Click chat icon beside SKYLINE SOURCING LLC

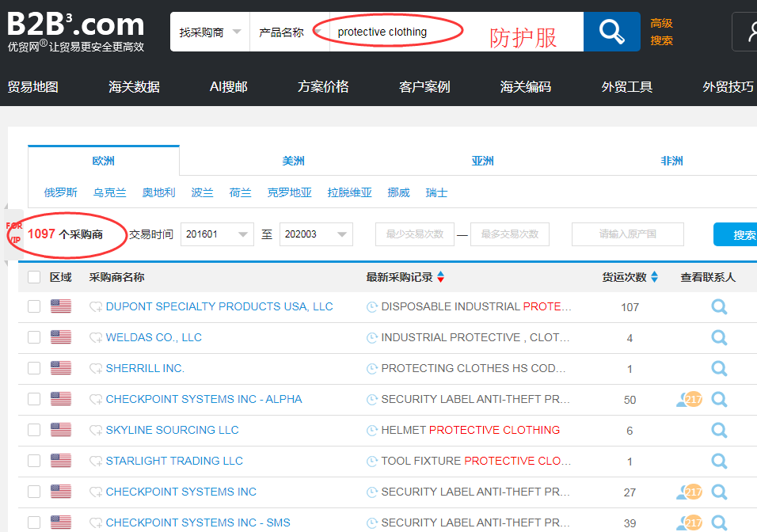(96, 431)
